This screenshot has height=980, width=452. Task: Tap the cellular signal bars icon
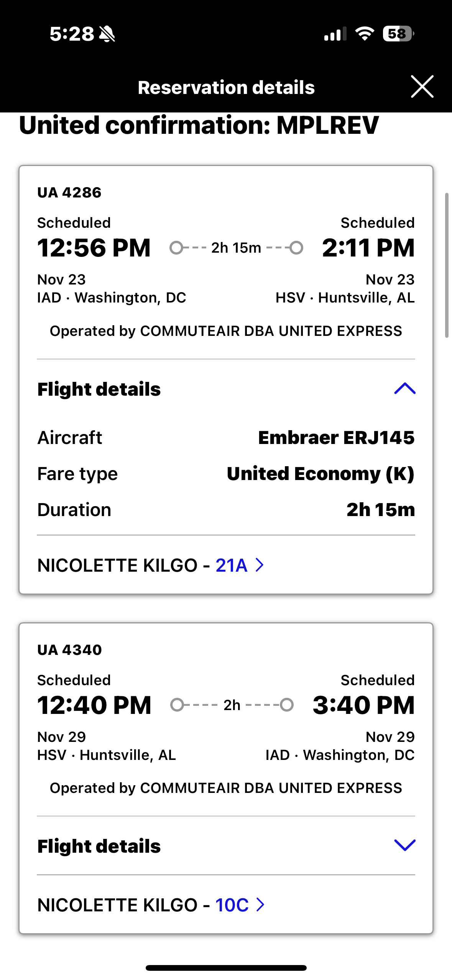335,34
